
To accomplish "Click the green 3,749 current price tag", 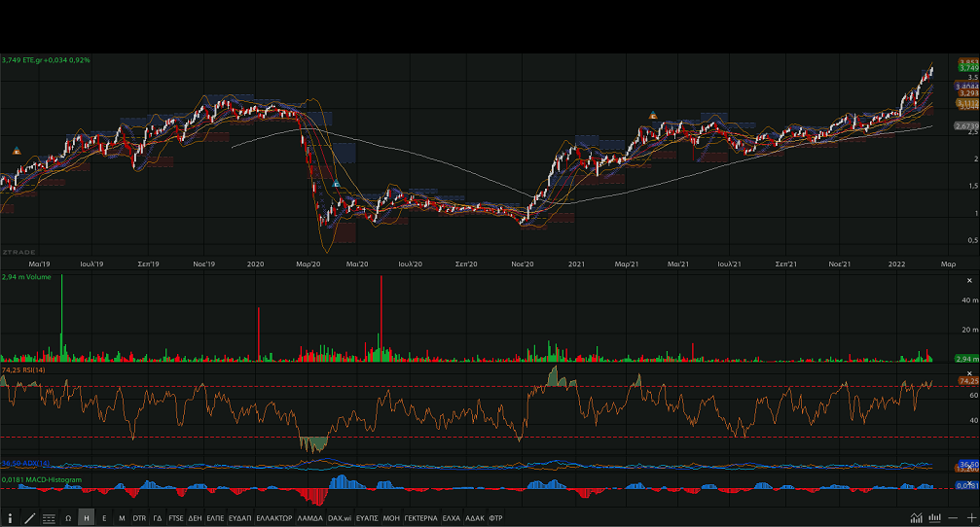I will coord(967,68).
